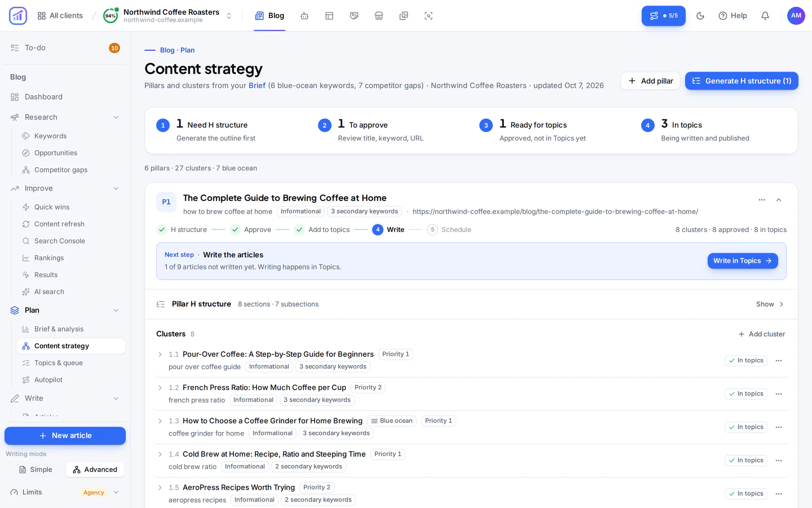This screenshot has width=812, height=508.
Task: Open Brief & analysis
Action: [71, 329]
